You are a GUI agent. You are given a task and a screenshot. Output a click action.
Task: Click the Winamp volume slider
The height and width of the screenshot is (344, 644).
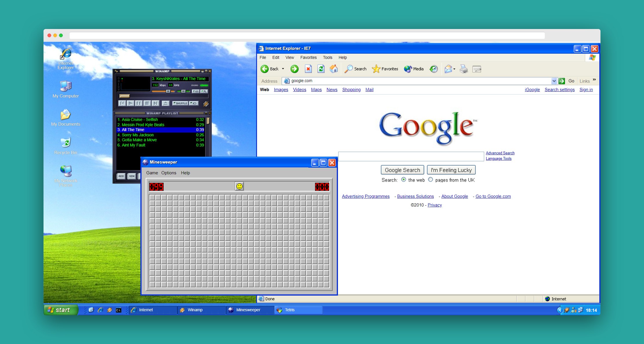click(163, 91)
